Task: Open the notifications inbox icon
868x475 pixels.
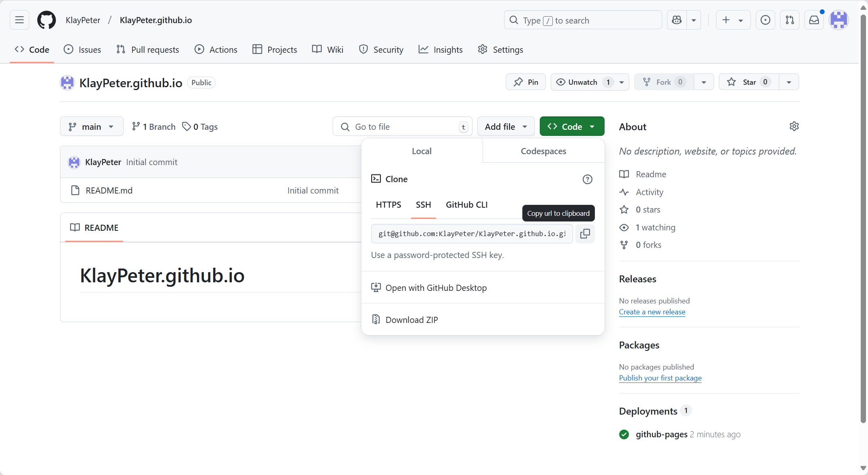Action: coord(814,20)
